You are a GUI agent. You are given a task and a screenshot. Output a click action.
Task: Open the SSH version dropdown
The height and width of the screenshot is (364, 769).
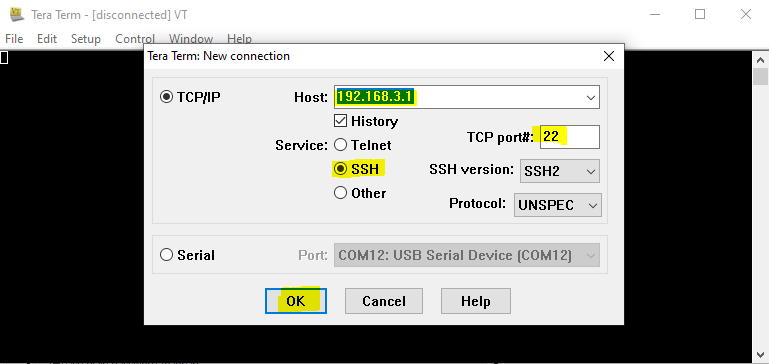[x=560, y=171]
